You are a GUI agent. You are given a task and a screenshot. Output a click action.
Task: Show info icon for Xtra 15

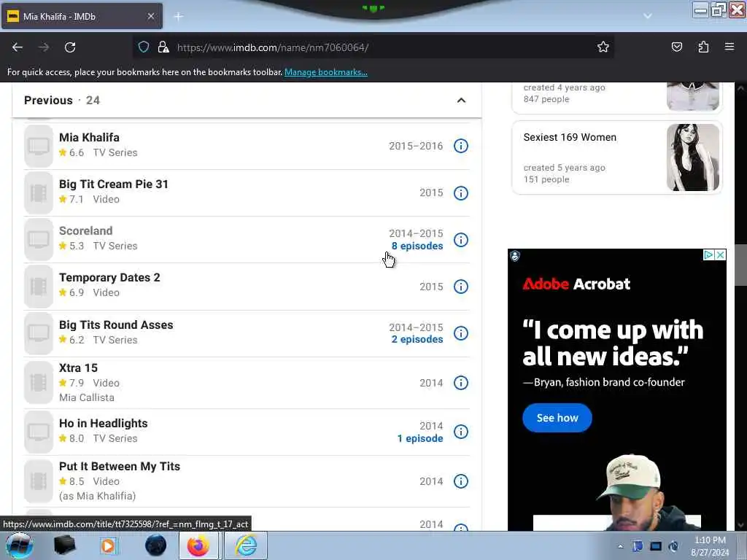tap(461, 382)
